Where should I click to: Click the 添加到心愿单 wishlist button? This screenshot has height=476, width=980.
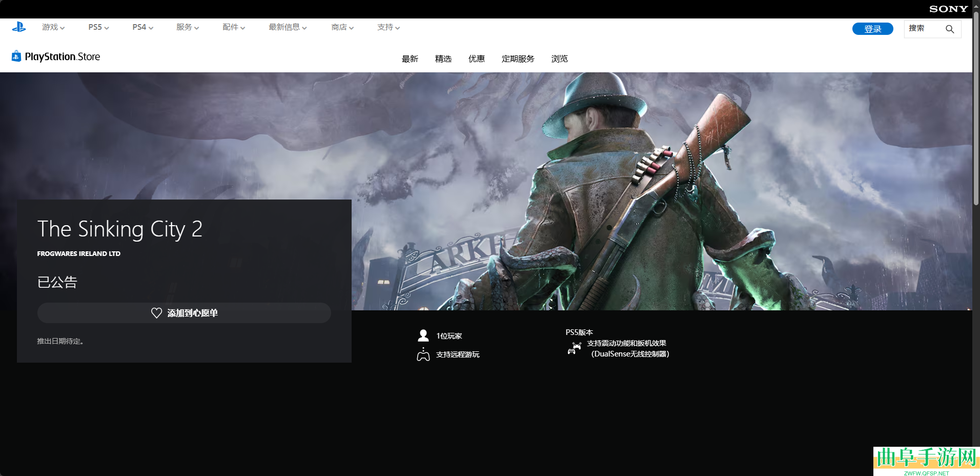184,313
